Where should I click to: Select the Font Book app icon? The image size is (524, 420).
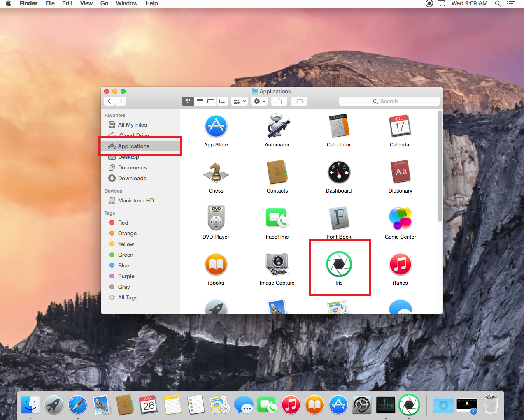[x=339, y=218]
